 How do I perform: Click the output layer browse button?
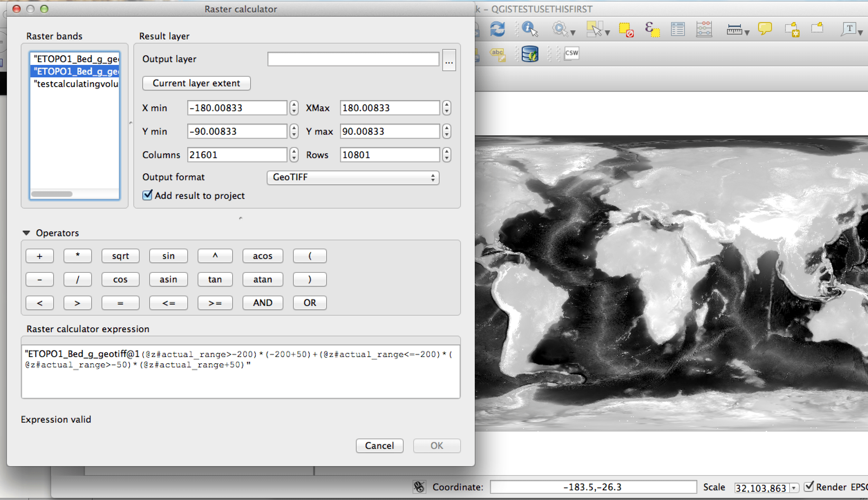tap(449, 60)
